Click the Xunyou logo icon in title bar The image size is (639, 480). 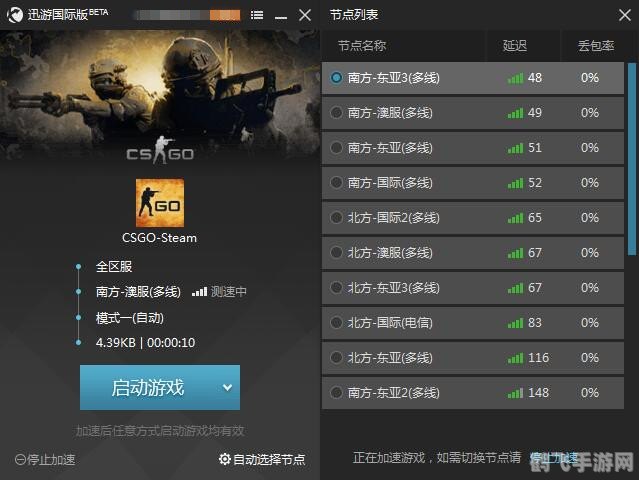(15, 15)
